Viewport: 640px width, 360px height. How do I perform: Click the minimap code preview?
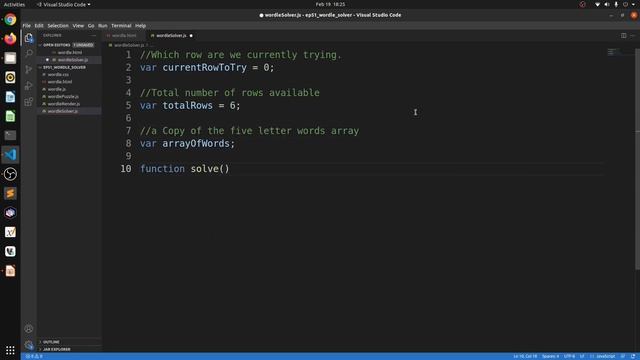[613, 52]
